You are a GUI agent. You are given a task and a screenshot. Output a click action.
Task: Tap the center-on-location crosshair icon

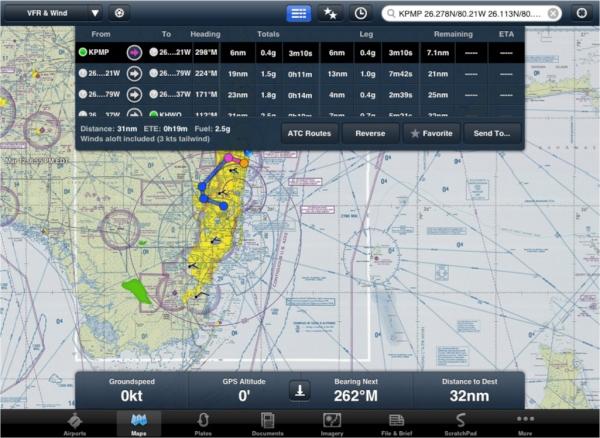[x=582, y=13]
